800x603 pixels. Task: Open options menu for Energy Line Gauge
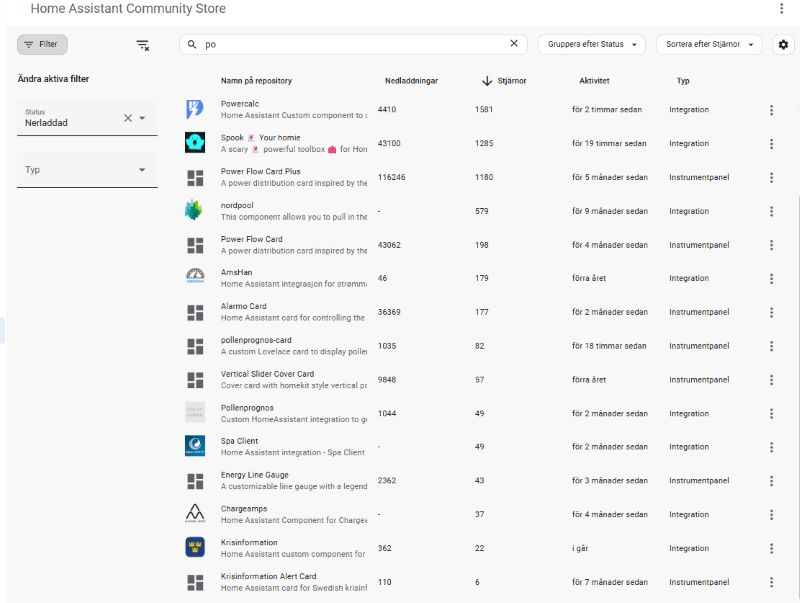point(771,481)
